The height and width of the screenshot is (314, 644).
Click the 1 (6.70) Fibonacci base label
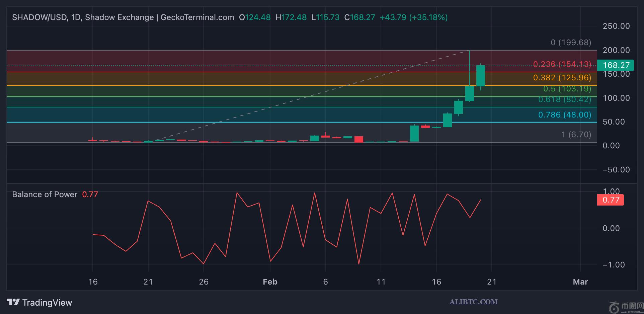pyautogui.click(x=576, y=135)
